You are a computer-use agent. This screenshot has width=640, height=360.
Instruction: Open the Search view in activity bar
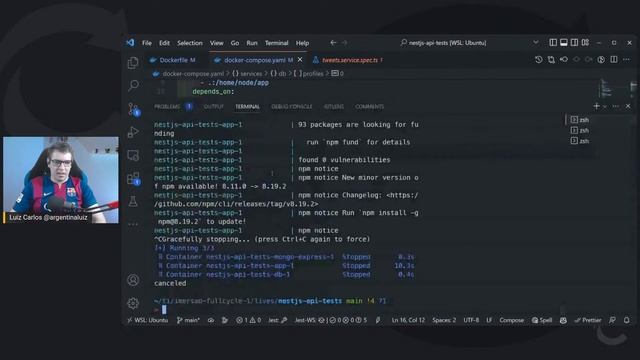(x=133, y=85)
